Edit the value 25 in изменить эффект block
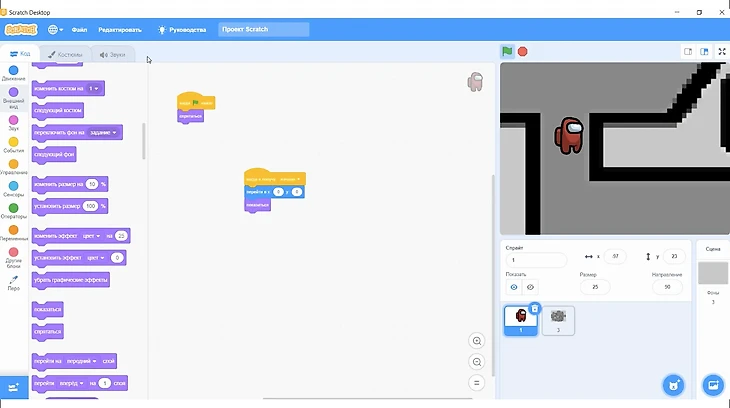Image resolution: width=730 pixels, height=408 pixels. click(x=121, y=236)
